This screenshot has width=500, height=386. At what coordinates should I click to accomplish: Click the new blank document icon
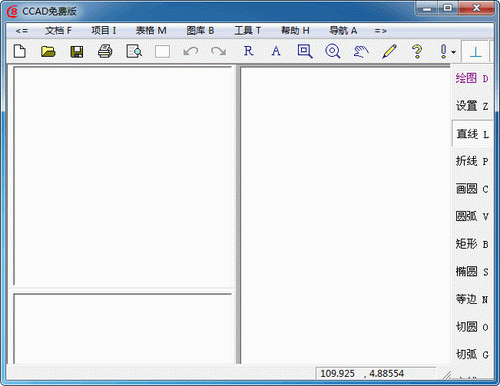coord(20,51)
